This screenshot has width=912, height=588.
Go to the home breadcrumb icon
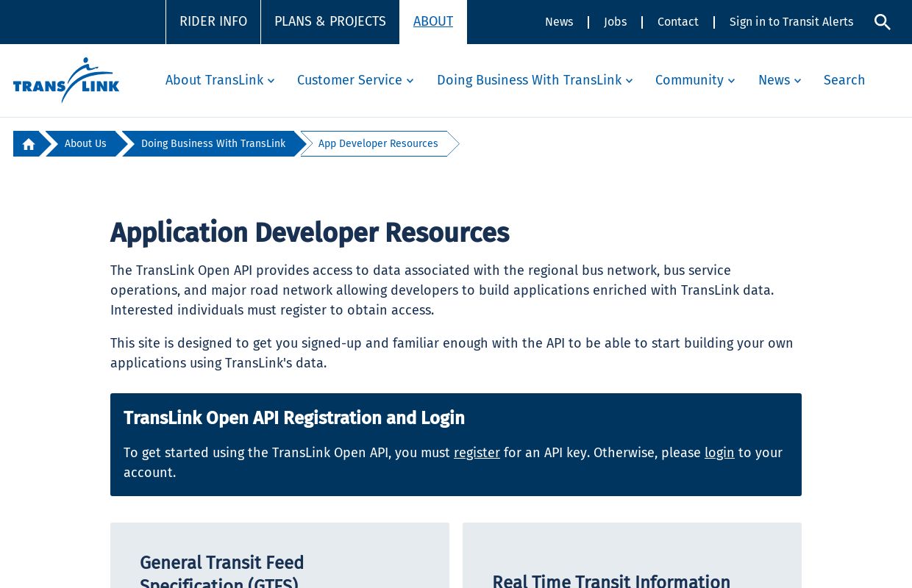pos(29,144)
